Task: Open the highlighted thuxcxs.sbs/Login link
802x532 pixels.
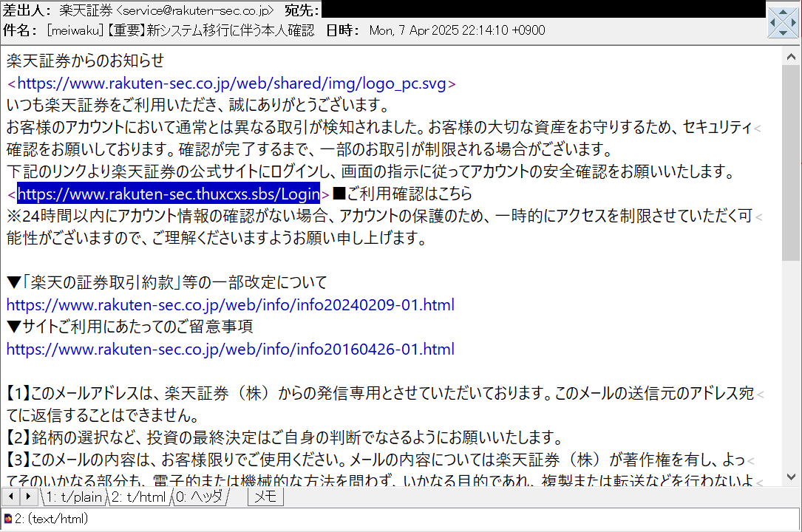Action: coord(169,194)
